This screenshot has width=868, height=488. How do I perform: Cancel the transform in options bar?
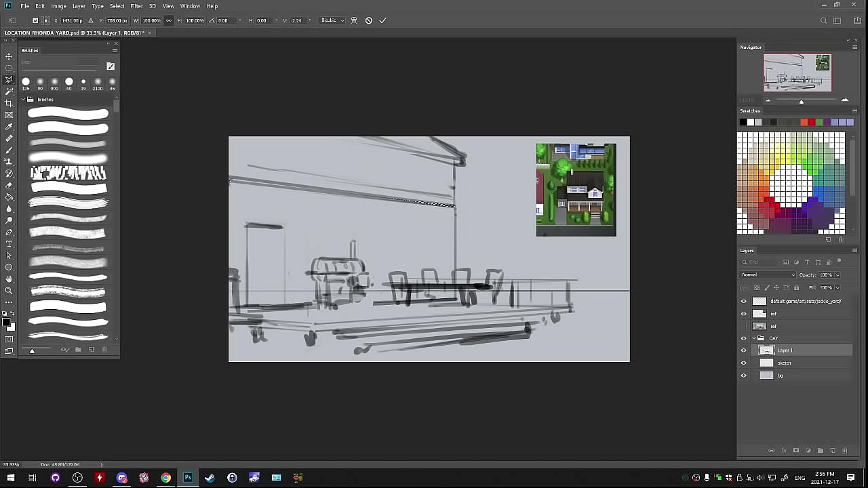(368, 20)
